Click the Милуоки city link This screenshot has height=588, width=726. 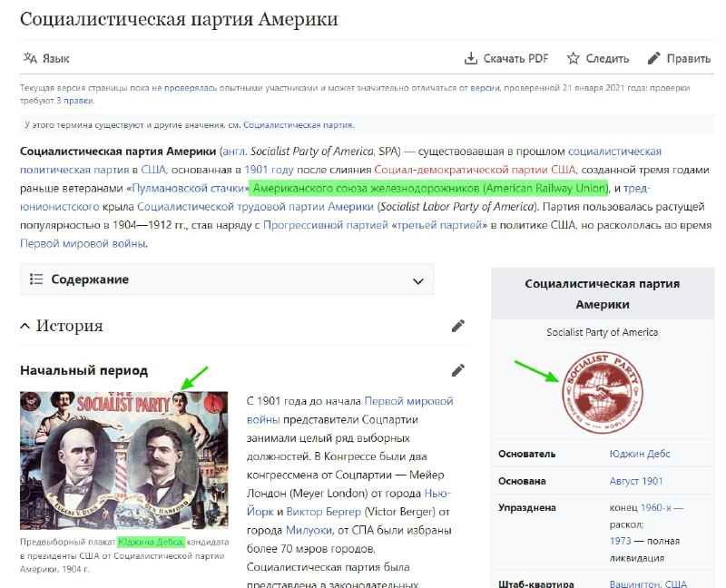[x=309, y=531]
